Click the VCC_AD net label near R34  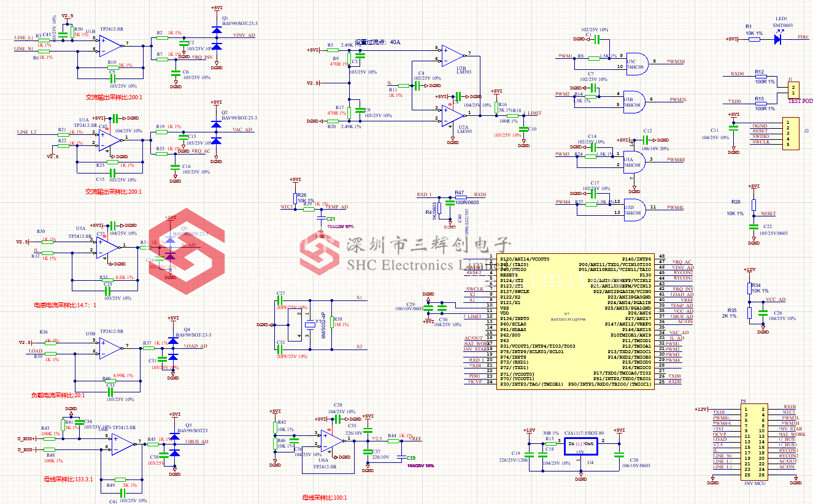point(776,300)
